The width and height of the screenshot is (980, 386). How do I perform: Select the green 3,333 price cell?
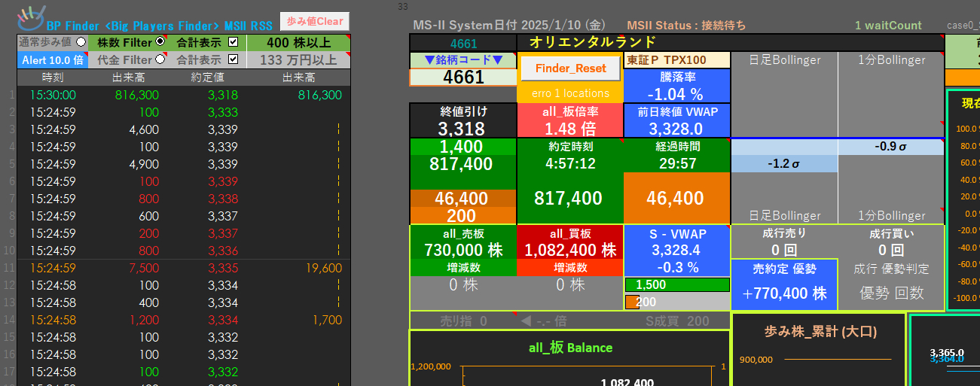[x=224, y=112]
